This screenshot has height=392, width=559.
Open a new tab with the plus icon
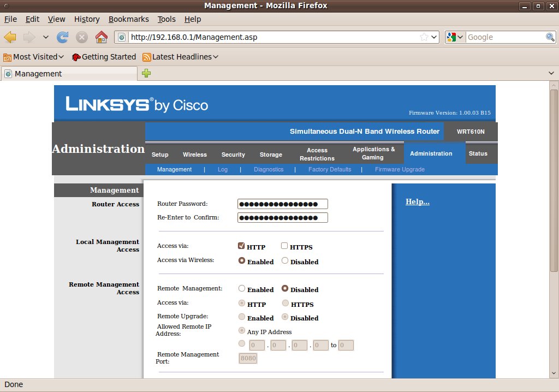click(x=146, y=74)
